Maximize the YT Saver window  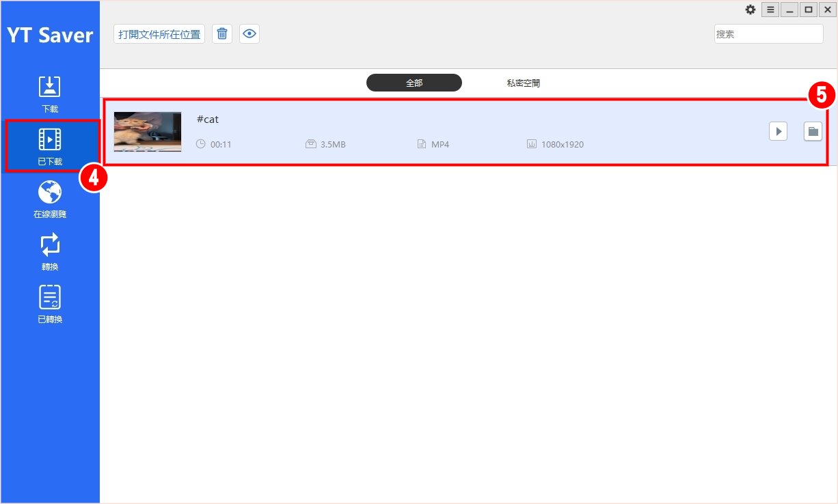click(809, 10)
